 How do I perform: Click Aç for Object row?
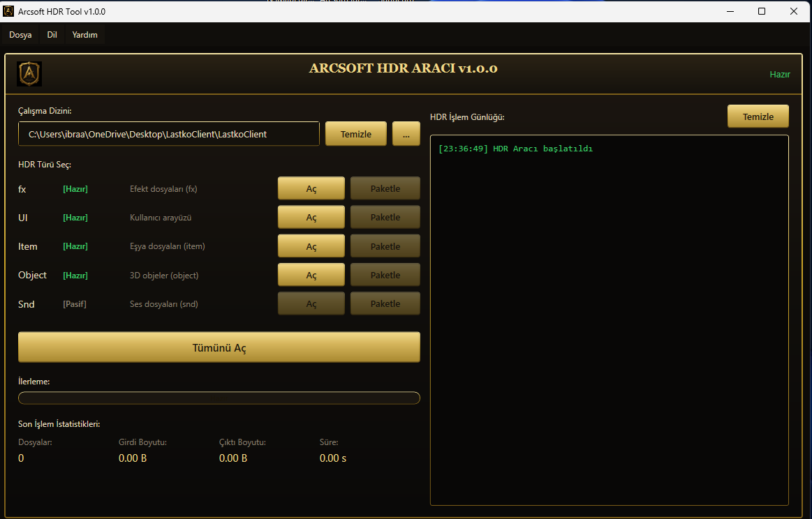click(x=311, y=275)
